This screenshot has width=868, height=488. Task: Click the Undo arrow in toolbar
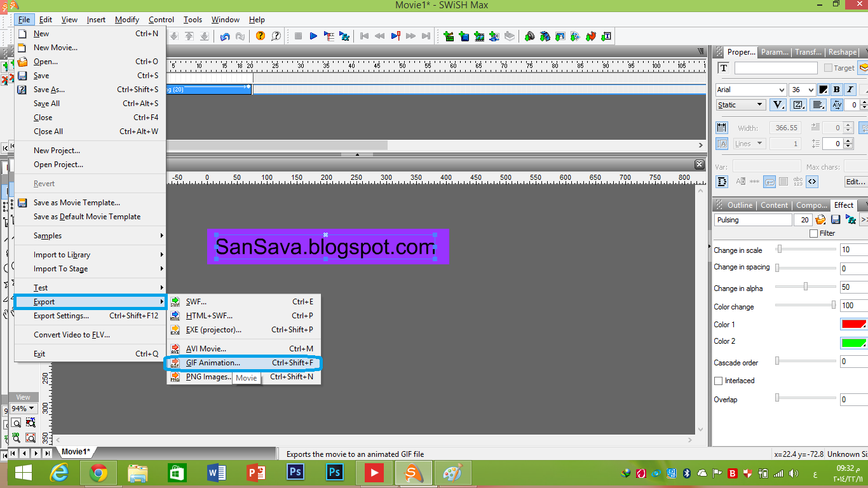point(225,36)
